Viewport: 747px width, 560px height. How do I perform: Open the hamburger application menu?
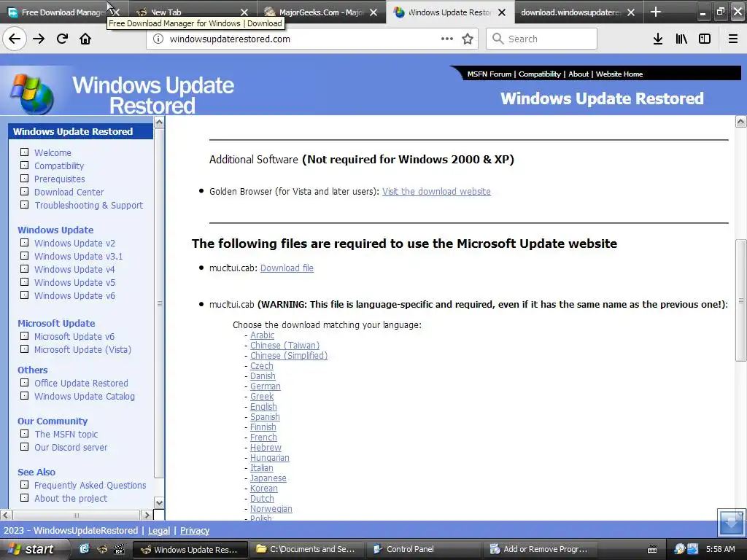pyautogui.click(x=733, y=39)
